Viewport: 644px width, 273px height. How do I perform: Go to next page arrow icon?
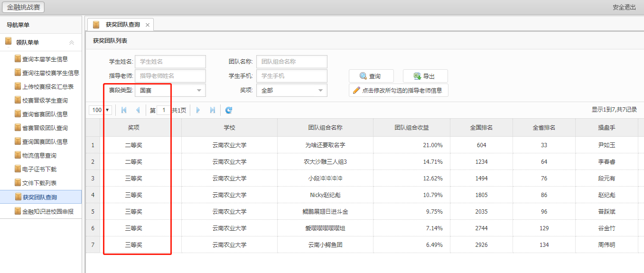pos(198,110)
